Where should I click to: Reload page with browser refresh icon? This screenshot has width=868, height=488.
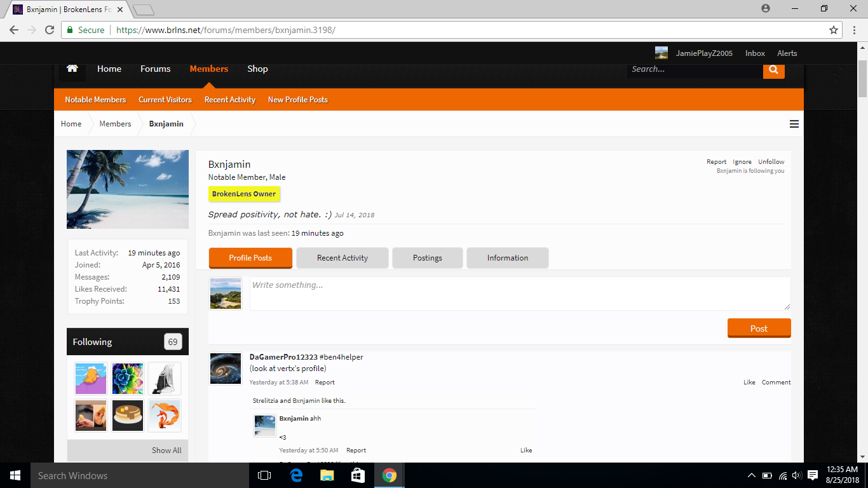tap(50, 30)
